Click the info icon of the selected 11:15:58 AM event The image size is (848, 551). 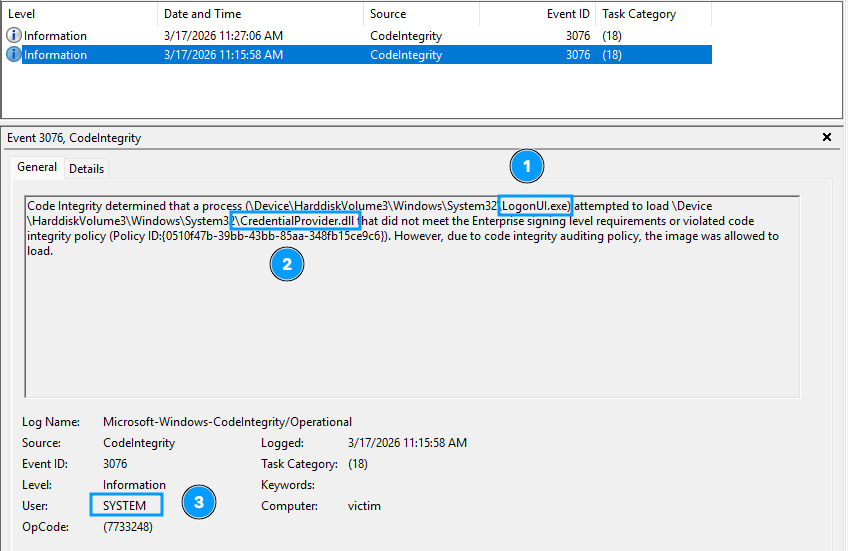tap(14, 55)
